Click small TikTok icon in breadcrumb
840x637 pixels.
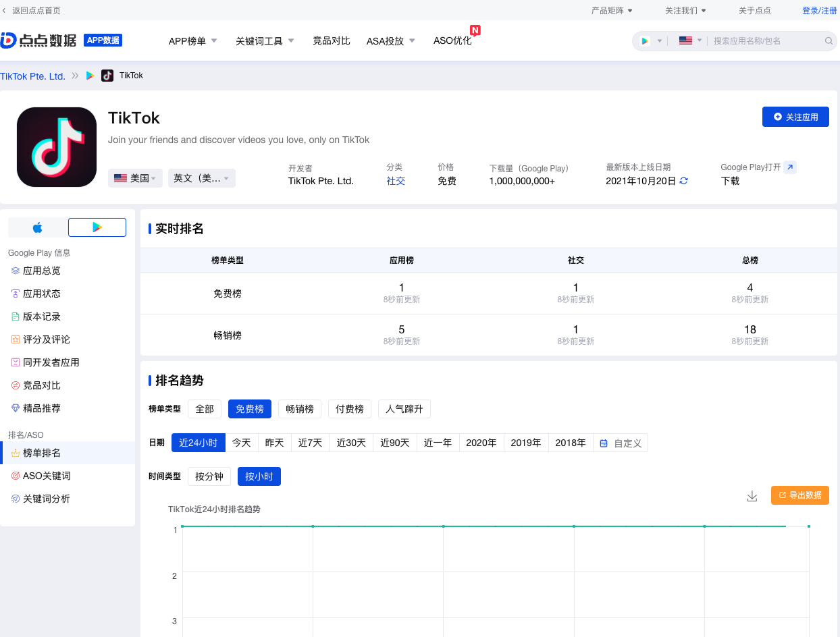tap(107, 76)
